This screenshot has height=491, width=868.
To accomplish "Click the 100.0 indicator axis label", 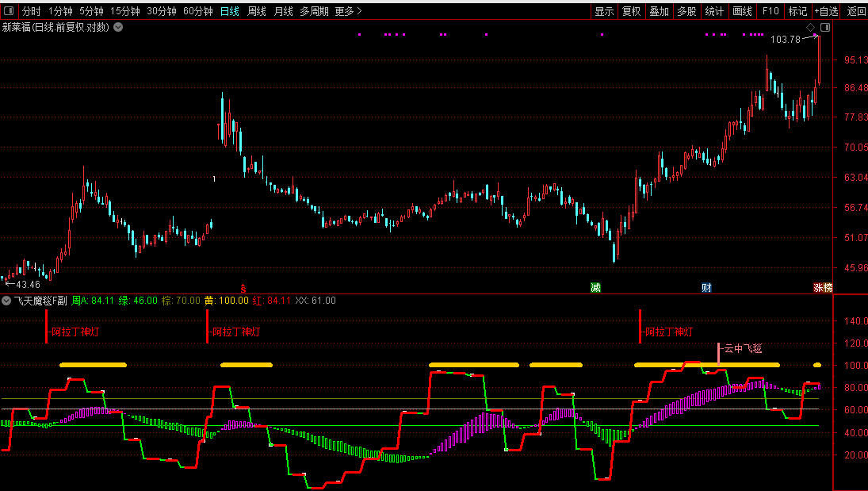I will 856,366.
